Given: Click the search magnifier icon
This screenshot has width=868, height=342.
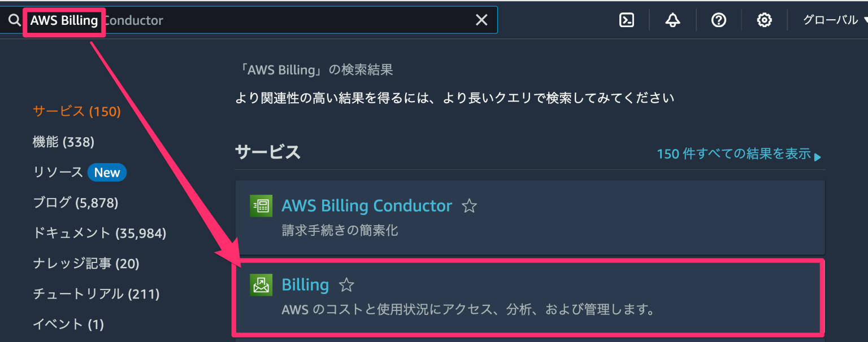Looking at the screenshot, I should pyautogui.click(x=14, y=19).
